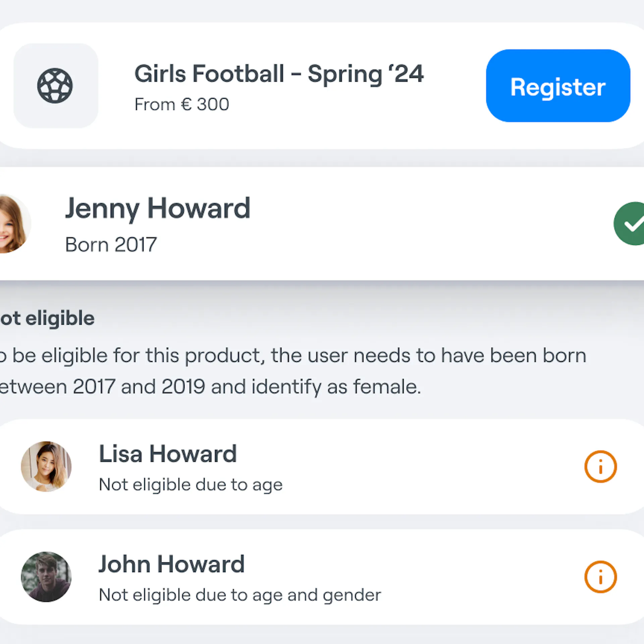Click John Howard's avatar picture

[x=46, y=577]
